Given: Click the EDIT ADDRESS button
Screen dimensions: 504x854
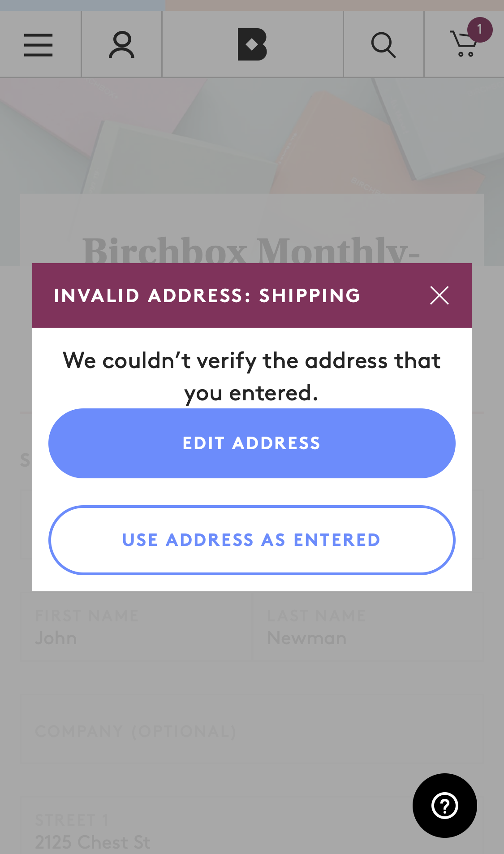Looking at the screenshot, I should click(x=252, y=443).
